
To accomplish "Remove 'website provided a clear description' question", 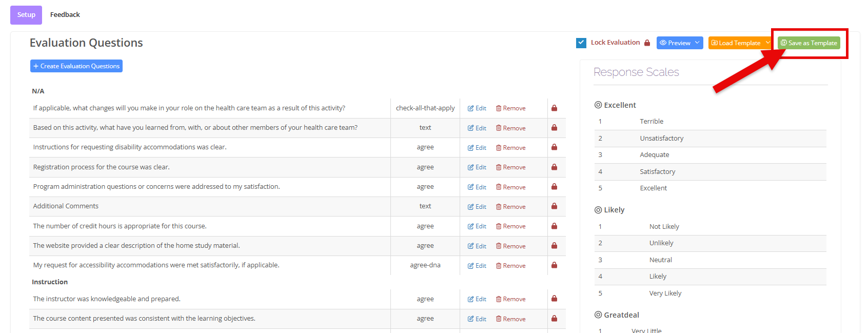I will [x=511, y=246].
